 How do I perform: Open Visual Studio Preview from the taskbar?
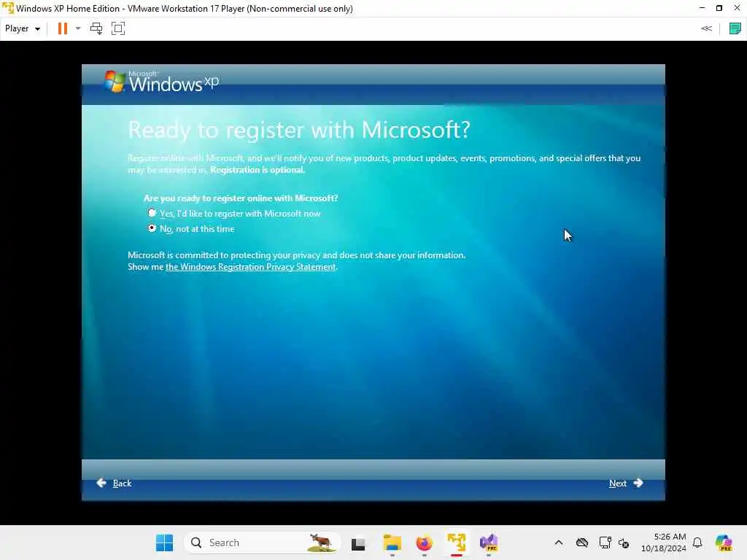tap(488, 542)
